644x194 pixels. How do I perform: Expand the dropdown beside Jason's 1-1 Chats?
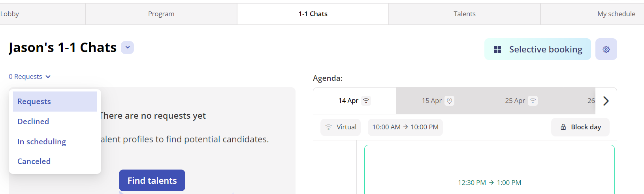click(127, 47)
